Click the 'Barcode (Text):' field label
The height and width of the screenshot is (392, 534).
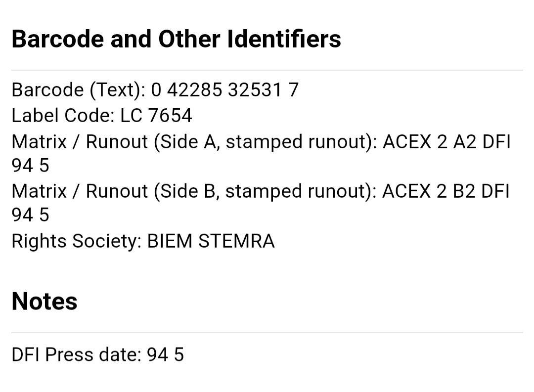(79, 90)
